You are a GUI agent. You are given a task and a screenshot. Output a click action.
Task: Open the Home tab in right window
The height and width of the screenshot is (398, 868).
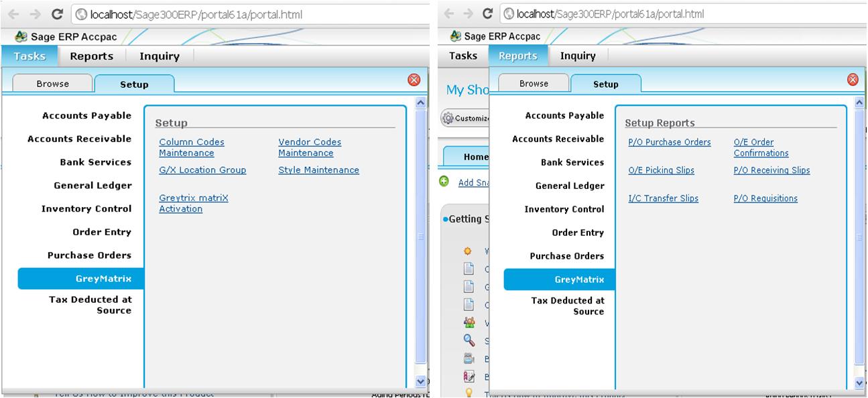468,157
